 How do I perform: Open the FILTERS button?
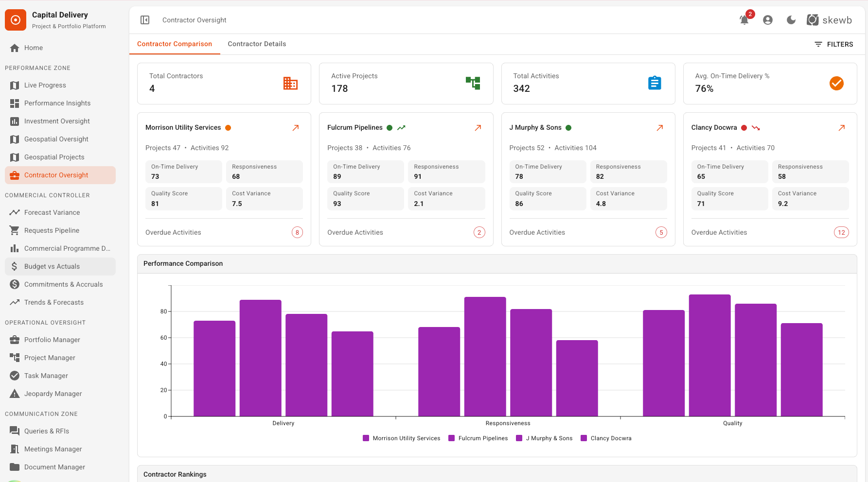pyautogui.click(x=834, y=44)
